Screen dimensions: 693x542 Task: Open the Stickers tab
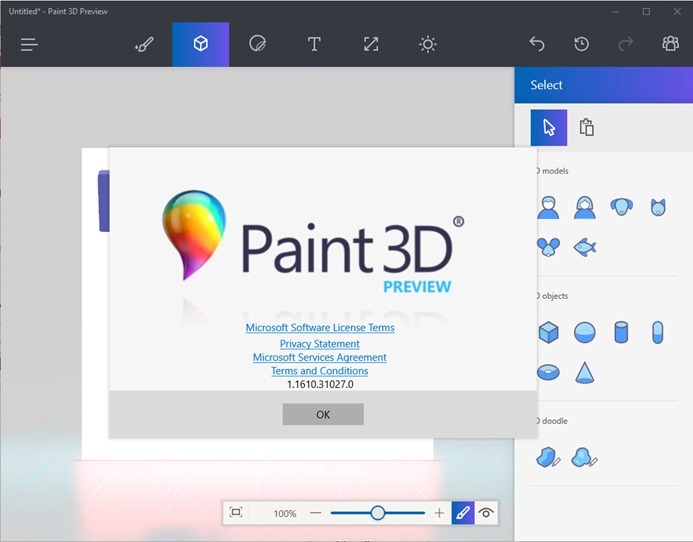[257, 44]
